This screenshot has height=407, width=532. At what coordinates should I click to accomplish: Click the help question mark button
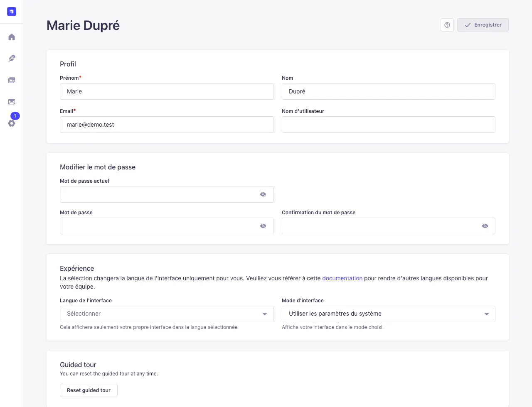click(x=447, y=25)
